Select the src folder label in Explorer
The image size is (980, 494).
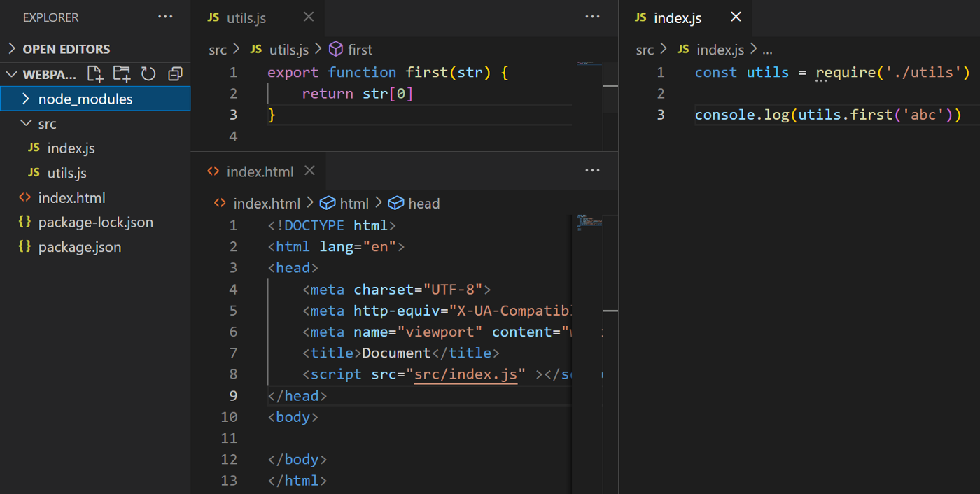pos(48,123)
